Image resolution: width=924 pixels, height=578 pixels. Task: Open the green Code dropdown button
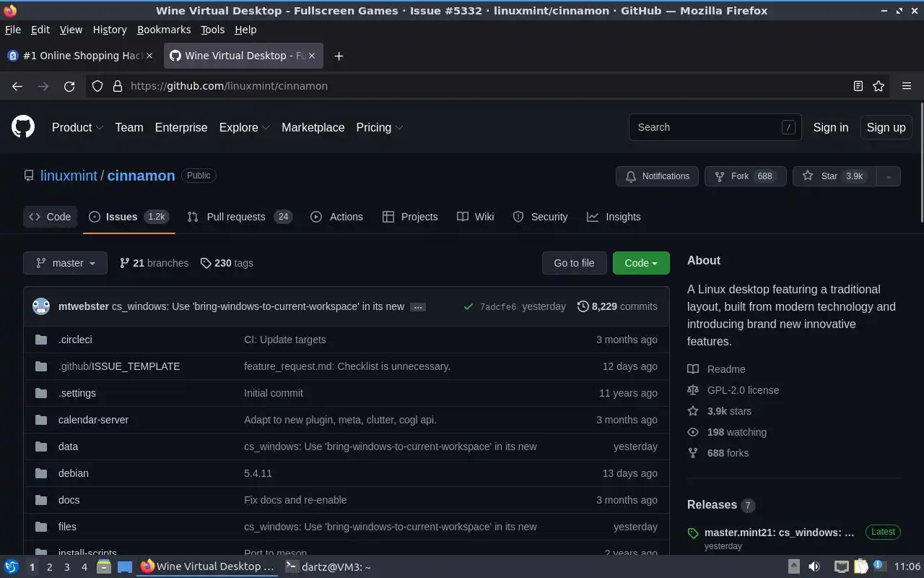[x=641, y=263]
